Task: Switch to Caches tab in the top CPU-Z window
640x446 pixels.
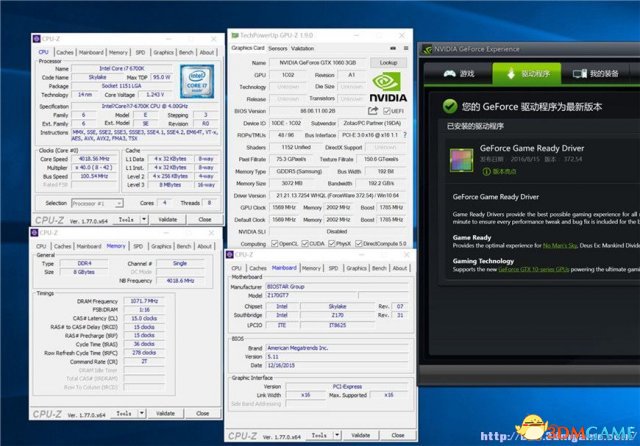Action: (x=64, y=52)
